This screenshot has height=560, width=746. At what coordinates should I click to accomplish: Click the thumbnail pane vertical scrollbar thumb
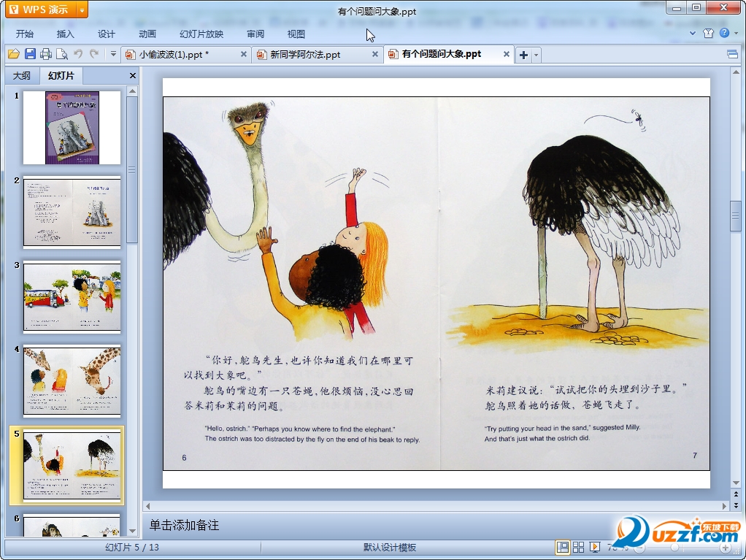[x=132, y=170]
